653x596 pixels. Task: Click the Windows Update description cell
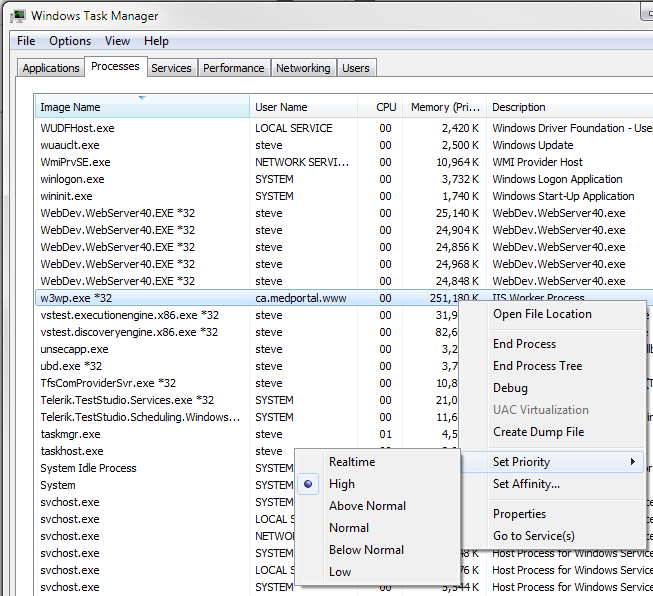click(x=533, y=145)
